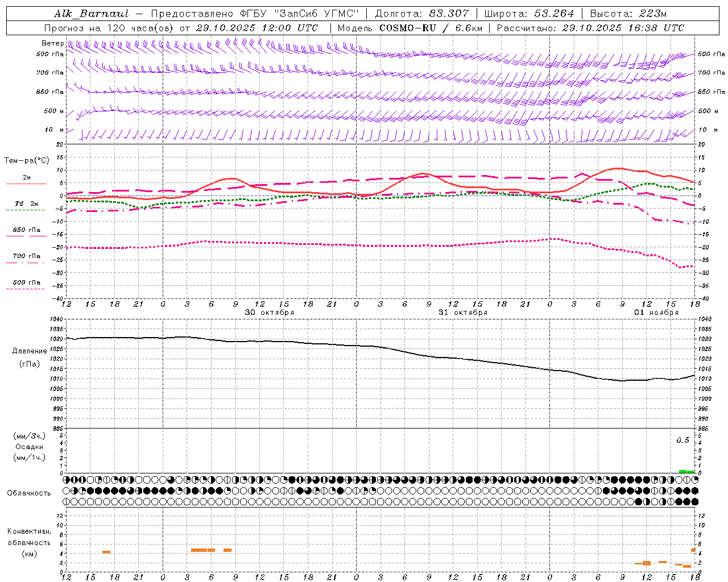Click the (гПа) pressure unit label
The width and height of the screenshot is (728, 582).
30,364
